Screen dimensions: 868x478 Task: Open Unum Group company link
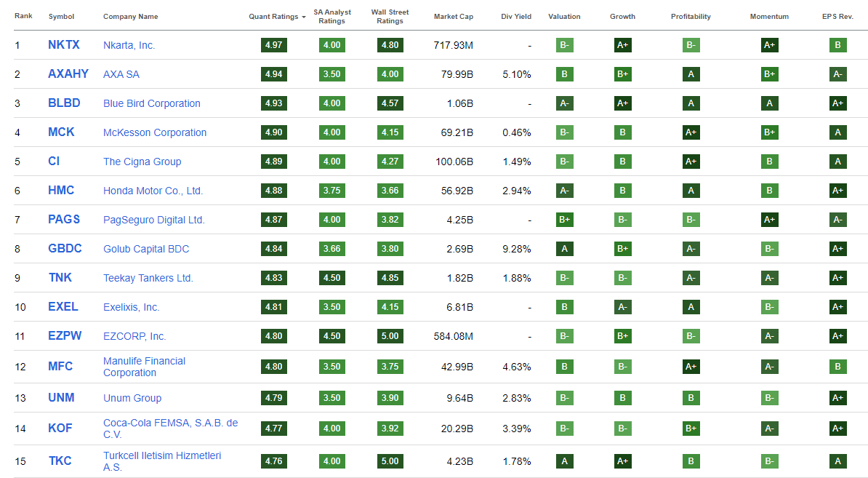coord(132,398)
